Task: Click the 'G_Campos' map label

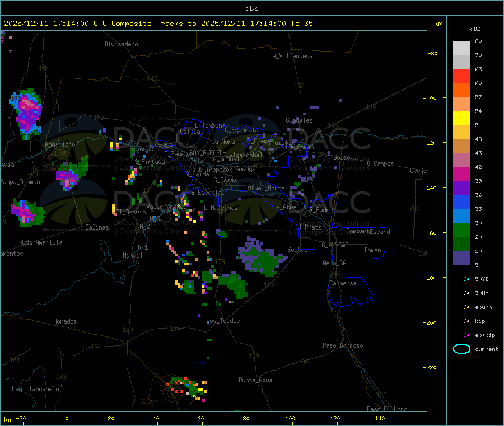Action: coord(381,163)
